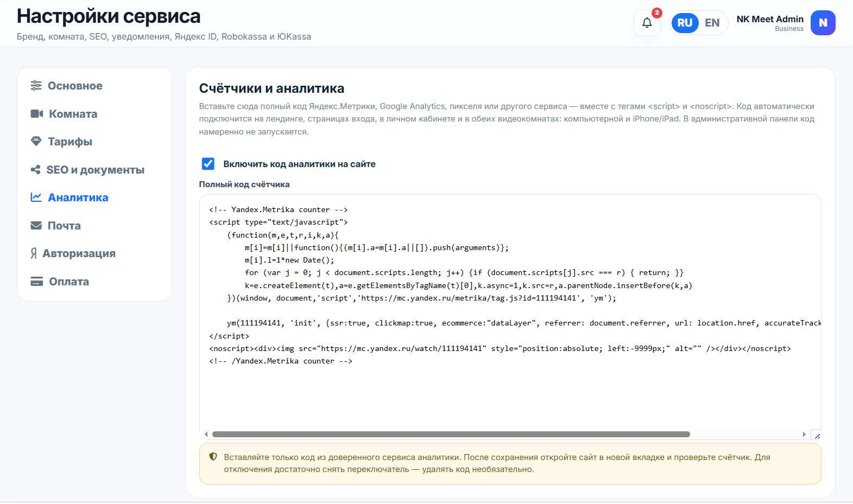Click the Полный код счётчика label
Image resolution: width=853 pixels, height=504 pixels.
click(244, 184)
